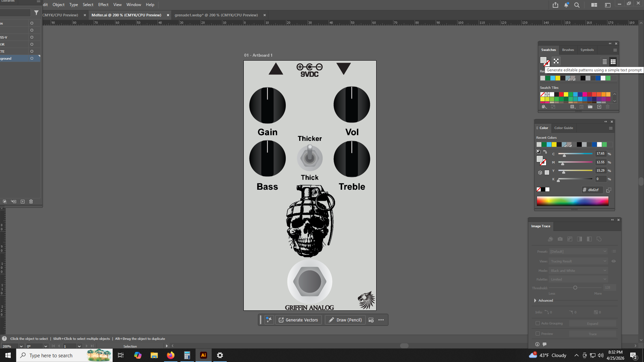644x362 pixels.
Task: Toggle the eye icon next to View dropdown
Action: [614, 261]
